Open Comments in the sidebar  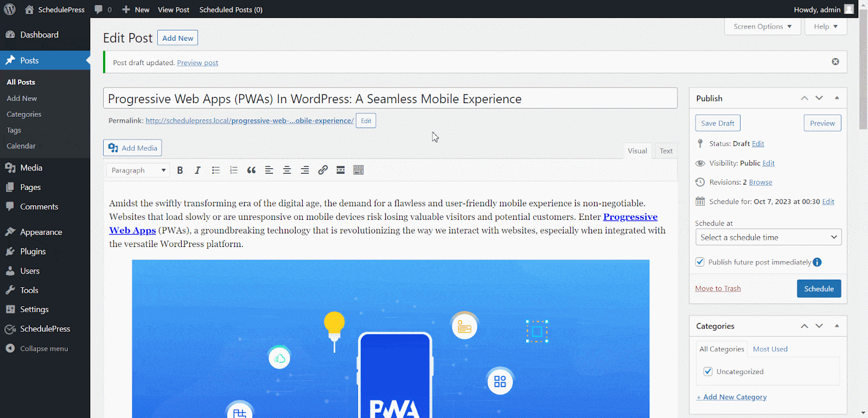coord(45,207)
